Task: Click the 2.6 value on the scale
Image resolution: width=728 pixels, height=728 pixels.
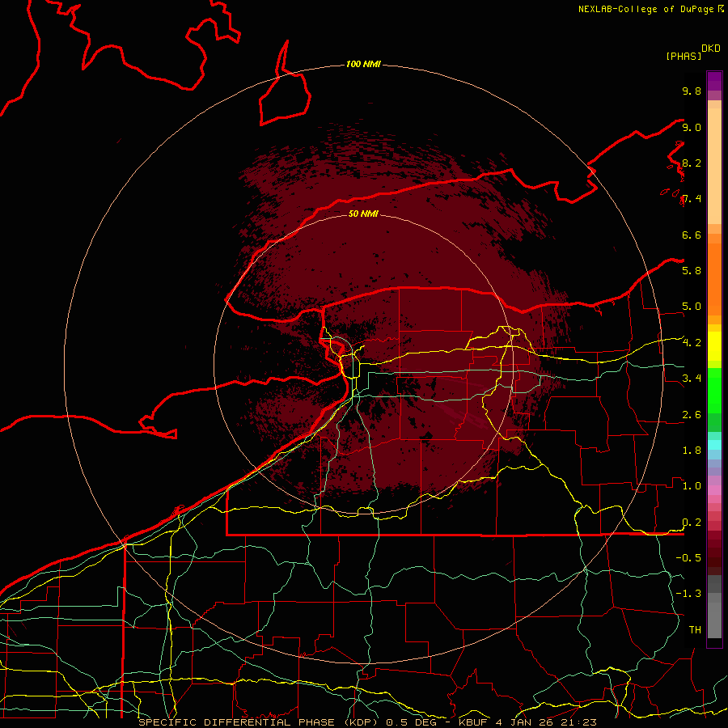Action: coord(692,415)
